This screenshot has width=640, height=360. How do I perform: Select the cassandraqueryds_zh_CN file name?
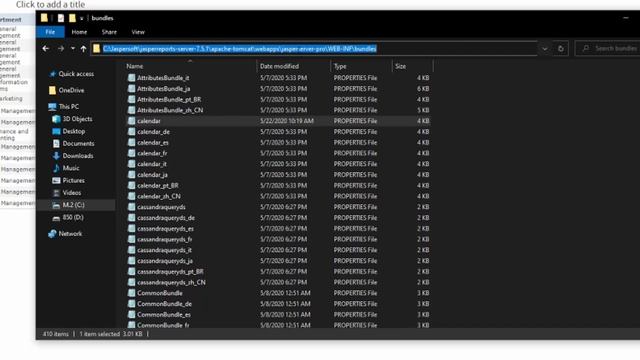pyautogui.click(x=171, y=282)
